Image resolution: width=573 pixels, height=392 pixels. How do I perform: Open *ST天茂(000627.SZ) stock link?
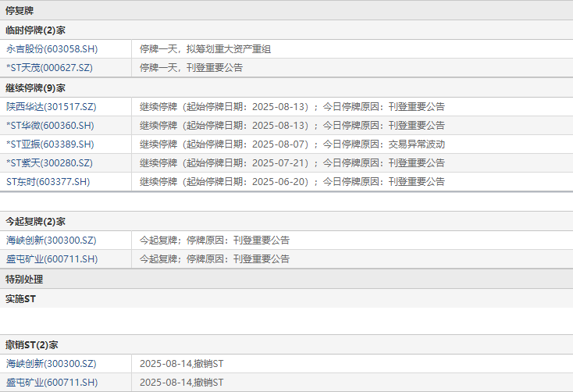coord(49,68)
